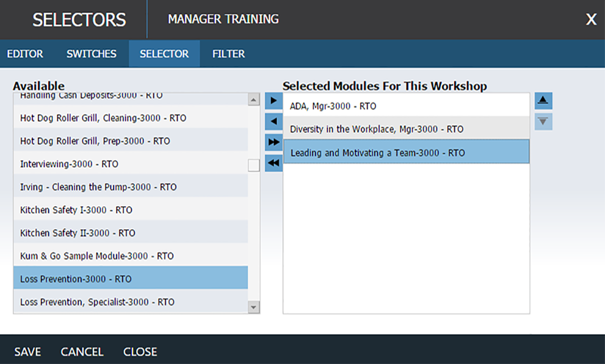Click the single right arrow add button
The width and height of the screenshot is (605, 364).
[x=274, y=101]
